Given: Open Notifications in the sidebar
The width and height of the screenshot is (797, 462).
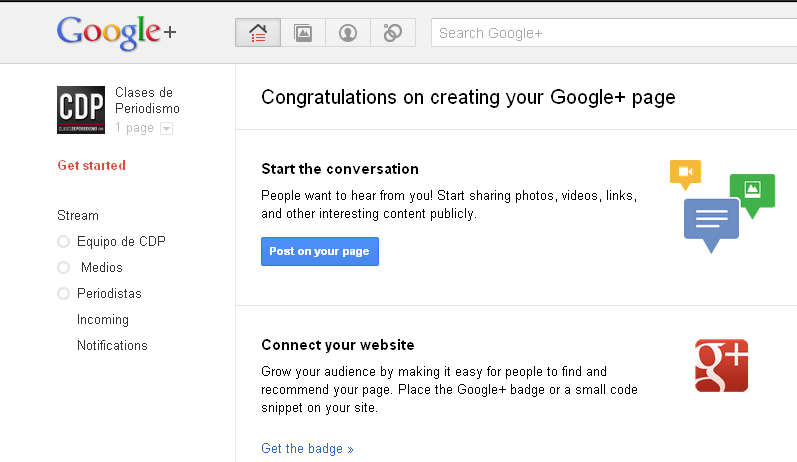Looking at the screenshot, I should click(x=112, y=345).
